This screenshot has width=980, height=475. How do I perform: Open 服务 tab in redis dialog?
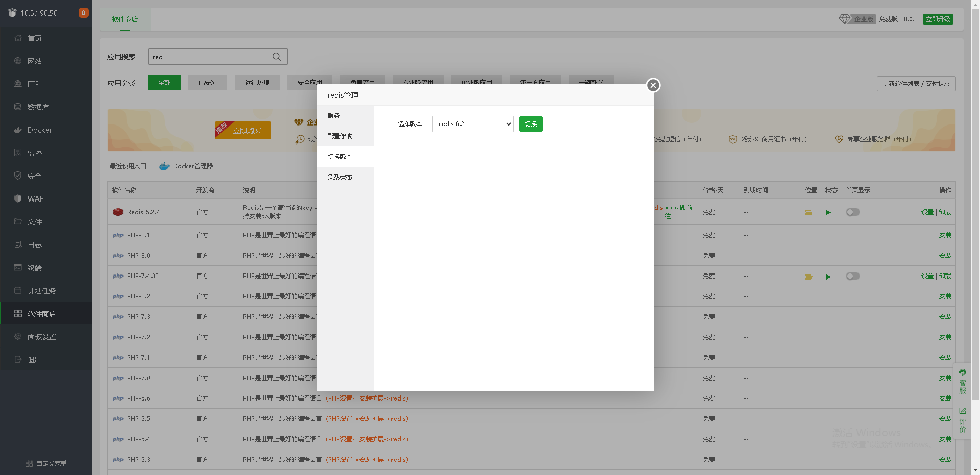click(x=346, y=116)
